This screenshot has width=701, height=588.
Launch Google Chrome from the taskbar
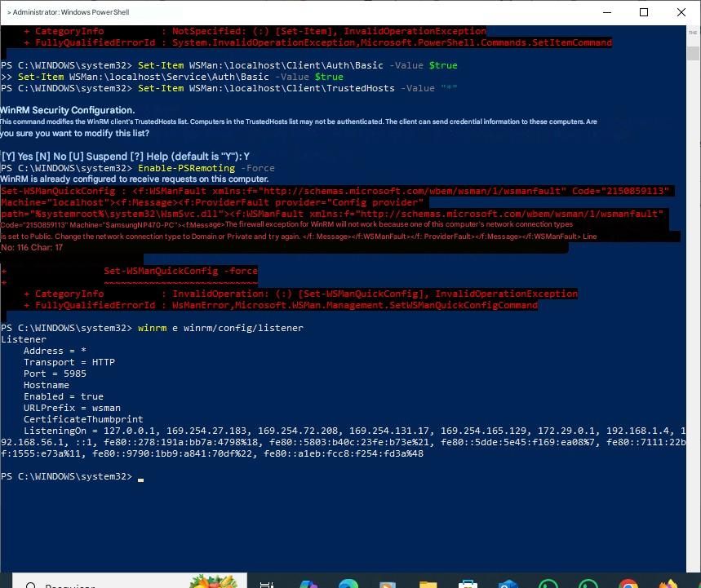(627, 582)
